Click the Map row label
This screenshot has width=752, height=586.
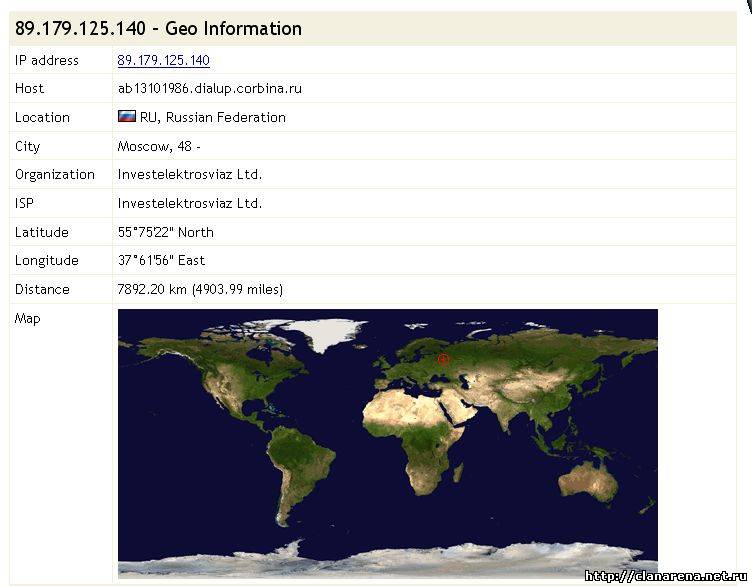pos(27,319)
